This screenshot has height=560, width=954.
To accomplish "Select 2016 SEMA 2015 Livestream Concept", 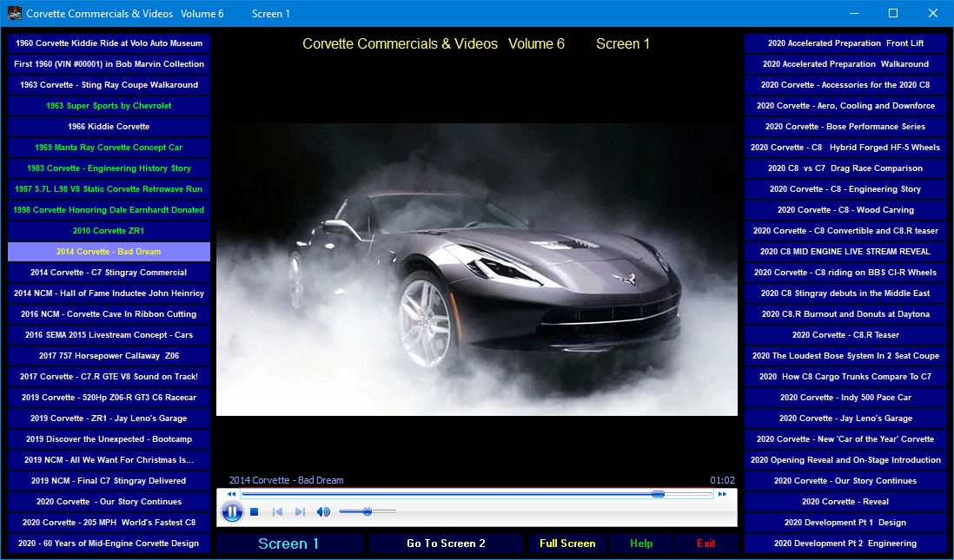I will pyautogui.click(x=109, y=335).
